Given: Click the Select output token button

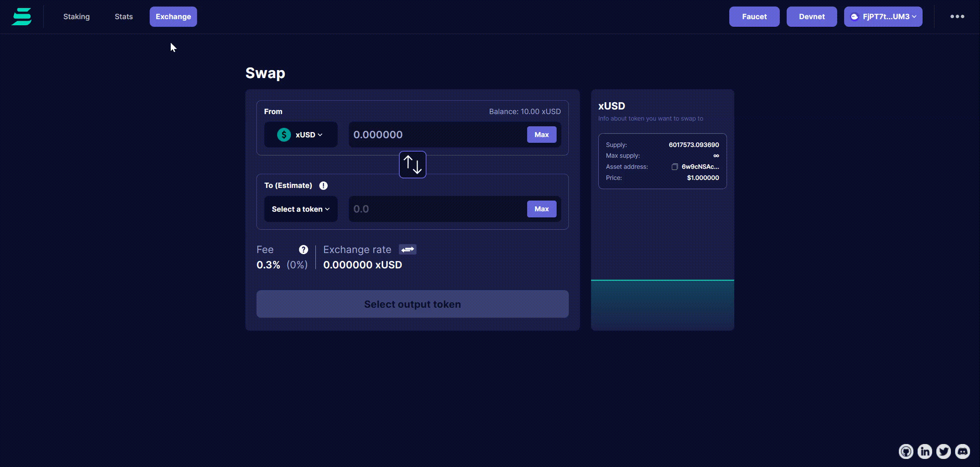Looking at the screenshot, I should (413, 304).
